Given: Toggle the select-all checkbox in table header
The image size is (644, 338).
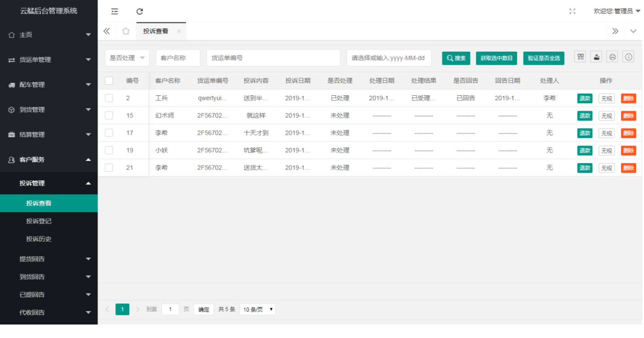Looking at the screenshot, I should click(x=109, y=80).
